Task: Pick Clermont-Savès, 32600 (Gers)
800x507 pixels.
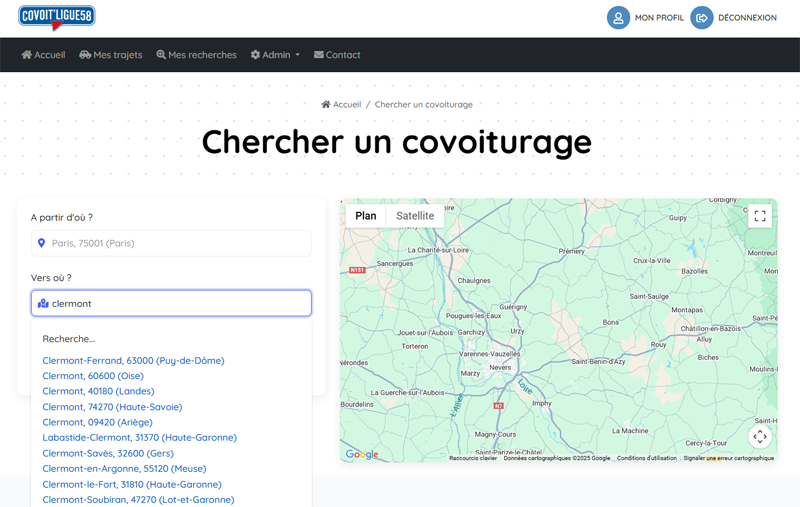Action: 108,453
